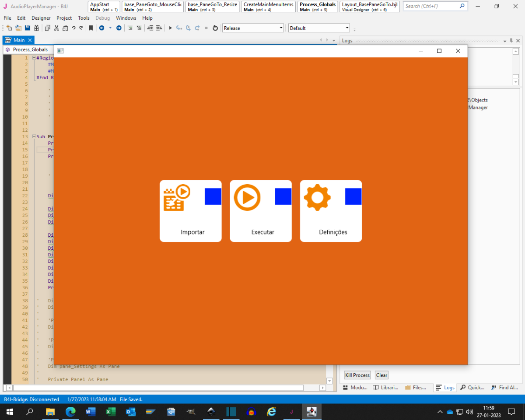Jump to base_PaneGoTo_Resize shortcut
The image size is (525, 420).
point(212,7)
